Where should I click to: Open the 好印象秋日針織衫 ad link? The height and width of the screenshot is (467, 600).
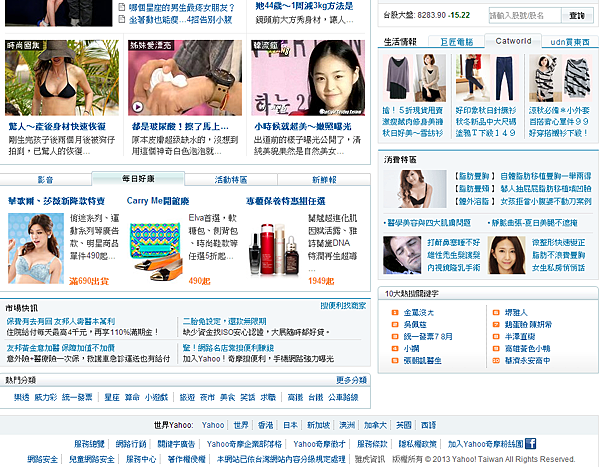click(486, 111)
